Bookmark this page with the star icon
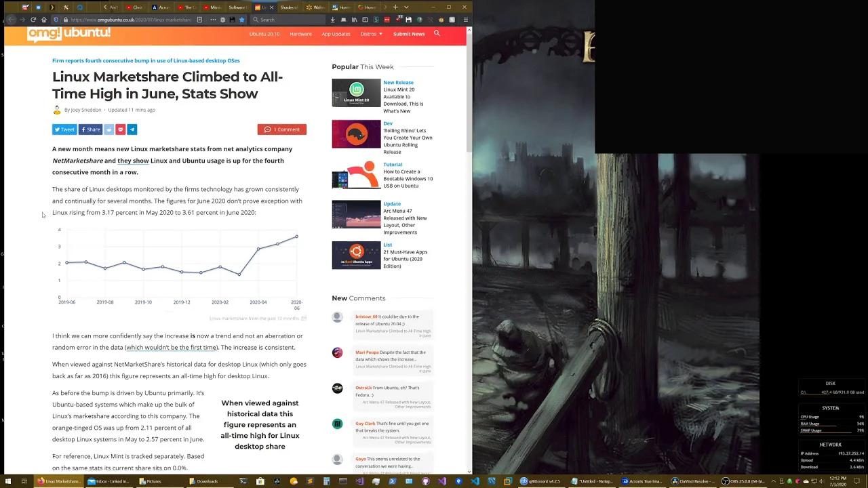The height and width of the screenshot is (488, 868). pyautogui.click(x=241, y=20)
